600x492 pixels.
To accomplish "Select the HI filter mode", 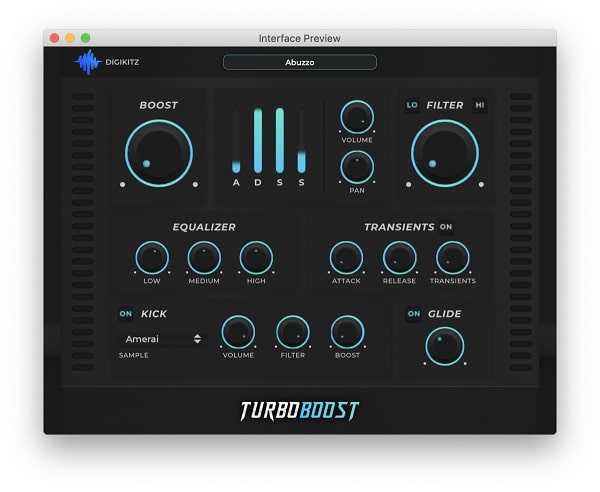I will (x=480, y=105).
